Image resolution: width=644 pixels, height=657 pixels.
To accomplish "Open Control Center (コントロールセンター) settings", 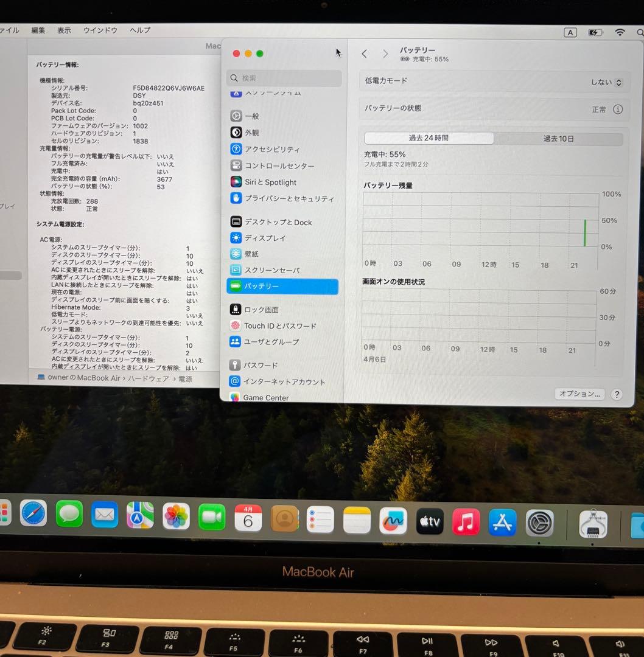I will tap(273, 165).
